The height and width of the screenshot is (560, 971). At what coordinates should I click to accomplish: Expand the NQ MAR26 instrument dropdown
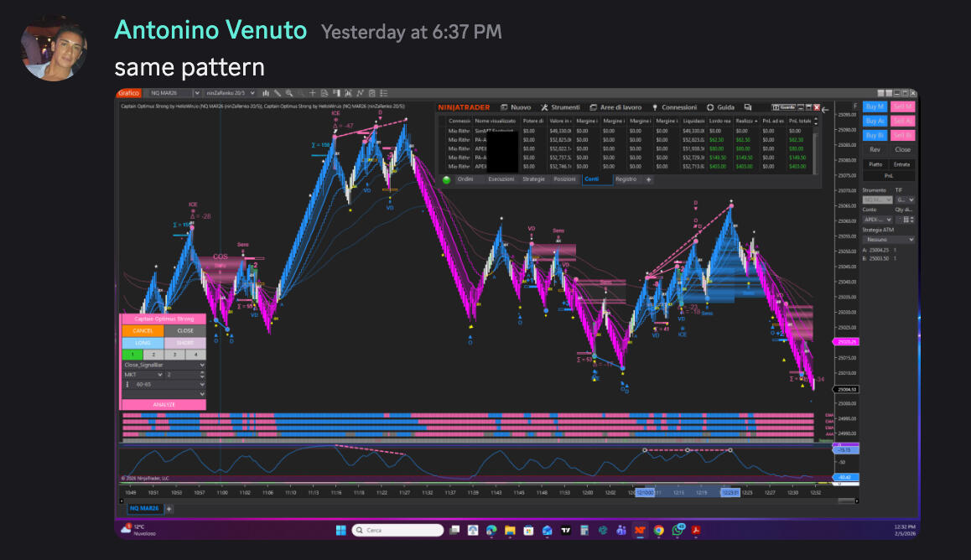[x=196, y=93]
